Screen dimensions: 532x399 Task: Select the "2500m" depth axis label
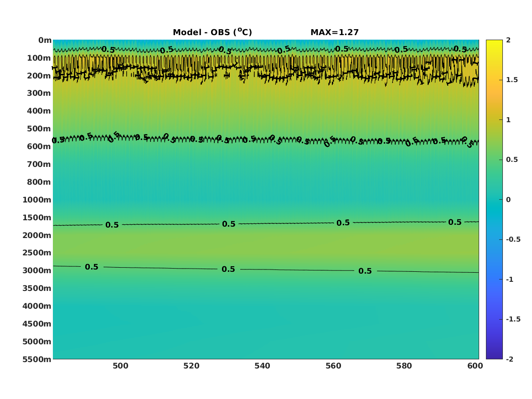pos(37,253)
